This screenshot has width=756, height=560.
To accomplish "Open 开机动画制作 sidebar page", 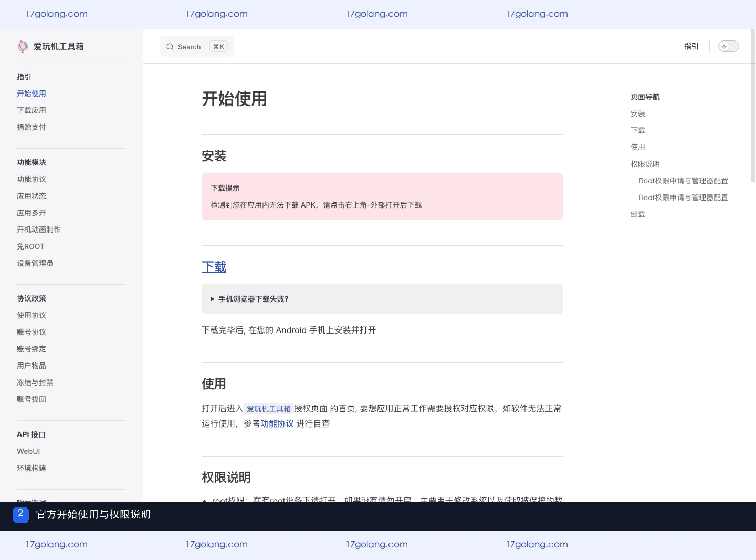I will 39,230.
